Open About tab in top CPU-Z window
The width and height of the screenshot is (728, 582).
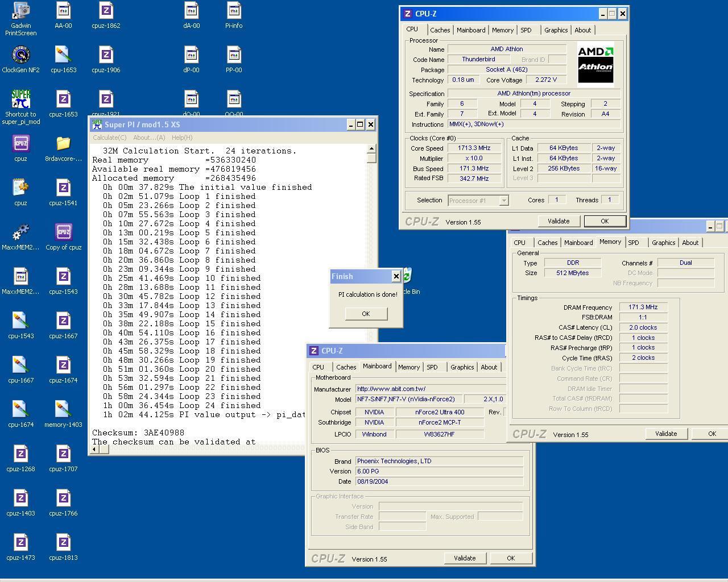[582, 30]
